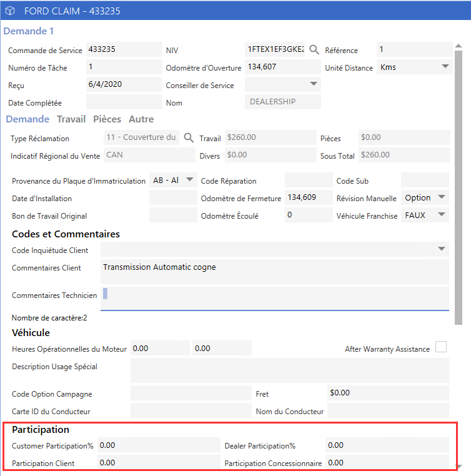This screenshot has width=471, height=476.
Task: Click the Dealer Participation% field
Action: pyautogui.click(x=387, y=445)
